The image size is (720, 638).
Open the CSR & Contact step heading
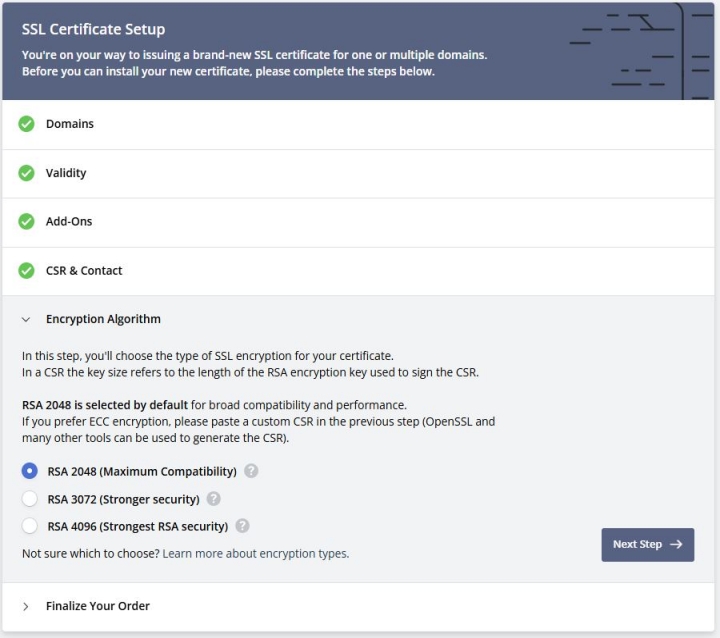point(84,271)
